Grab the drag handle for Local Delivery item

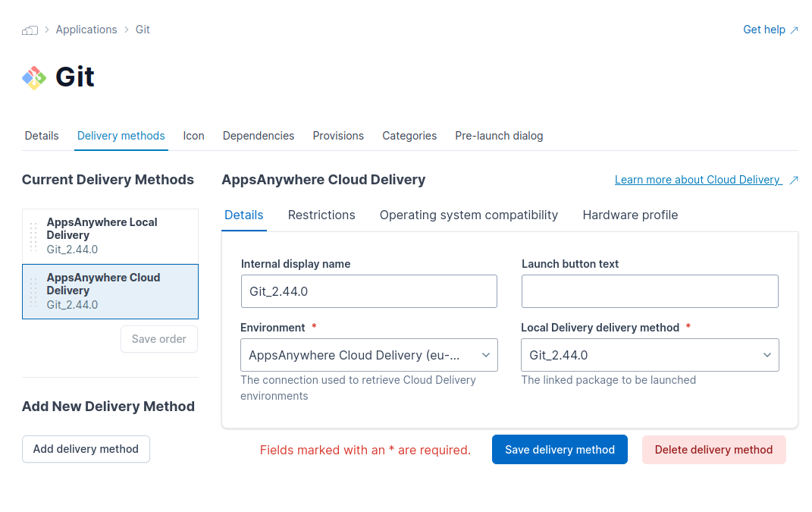(33, 236)
